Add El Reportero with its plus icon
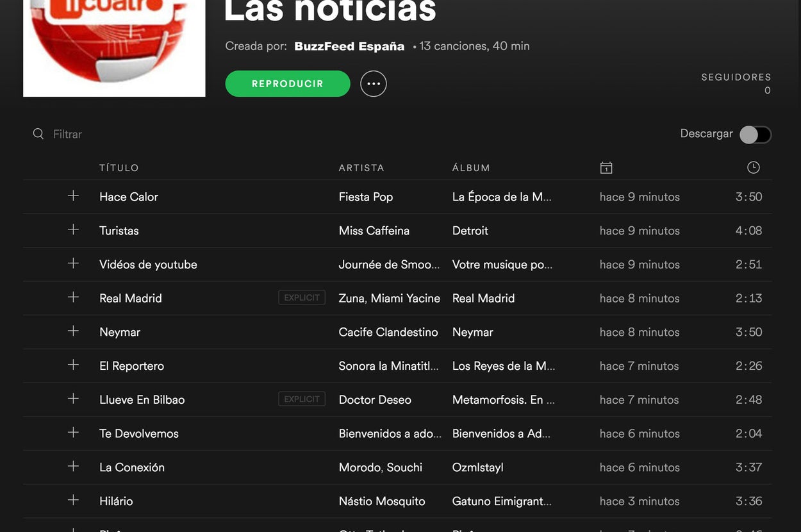The image size is (801, 532). [73, 365]
